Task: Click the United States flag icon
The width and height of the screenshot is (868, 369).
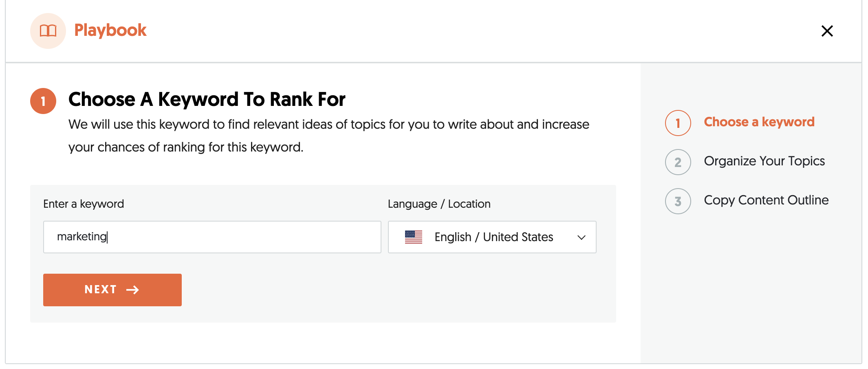Action: [x=413, y=237]
